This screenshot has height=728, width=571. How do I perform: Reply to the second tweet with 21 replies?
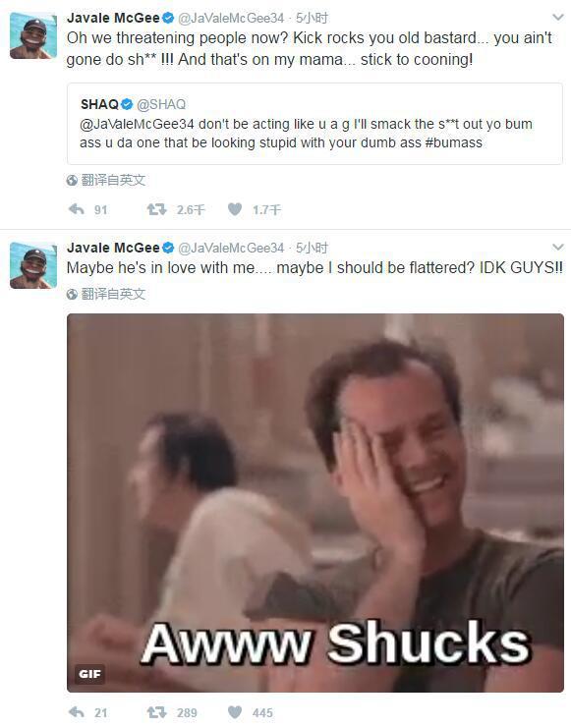(x=77, y=711)
